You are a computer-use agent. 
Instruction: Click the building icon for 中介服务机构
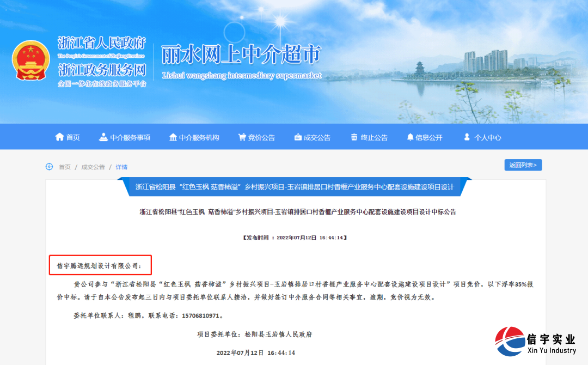[x=173, y=137]
